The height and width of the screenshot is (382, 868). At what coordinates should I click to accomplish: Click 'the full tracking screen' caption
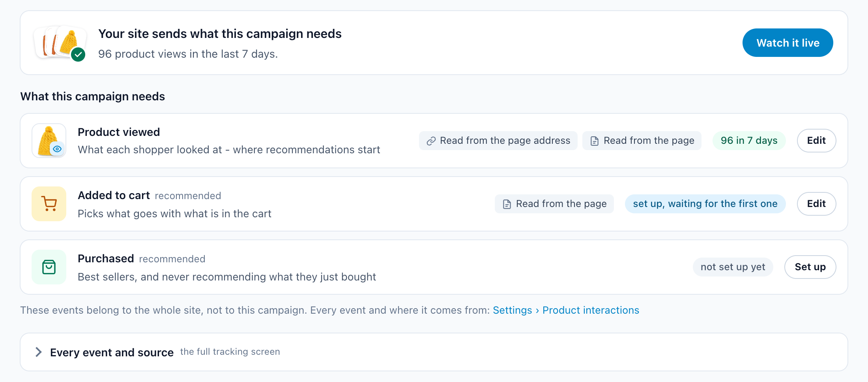(230, 352)
